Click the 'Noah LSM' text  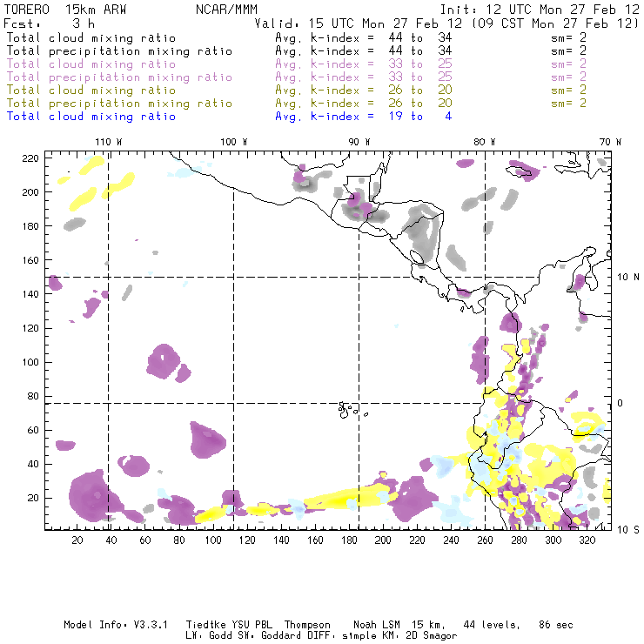(x=377, y=625)
